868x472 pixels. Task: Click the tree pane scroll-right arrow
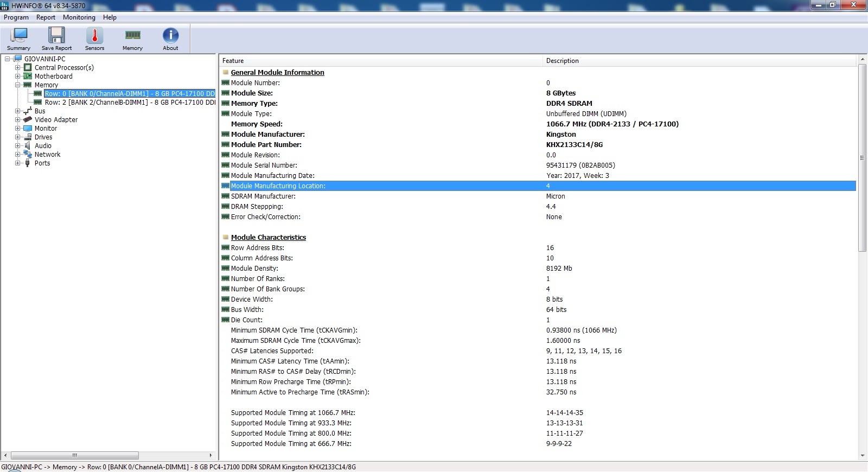211,455
